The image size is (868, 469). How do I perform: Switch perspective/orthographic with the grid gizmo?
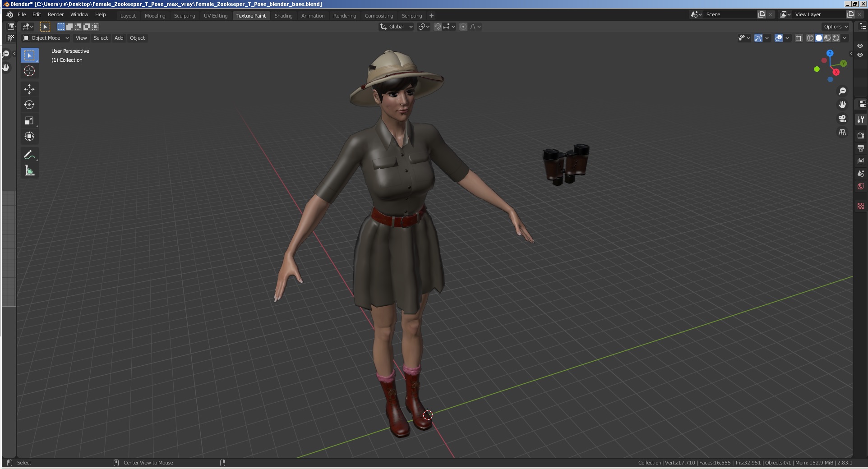842,133
